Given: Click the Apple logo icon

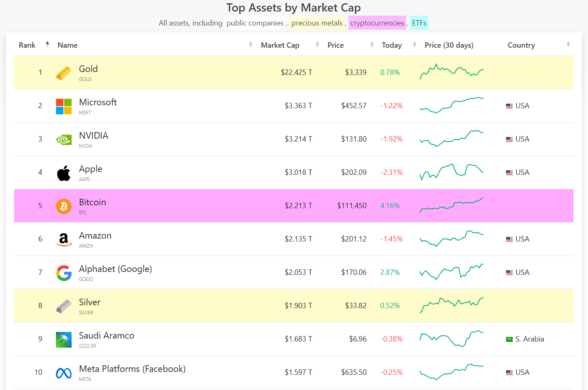Looking at the screenshot, I should 64,173.
